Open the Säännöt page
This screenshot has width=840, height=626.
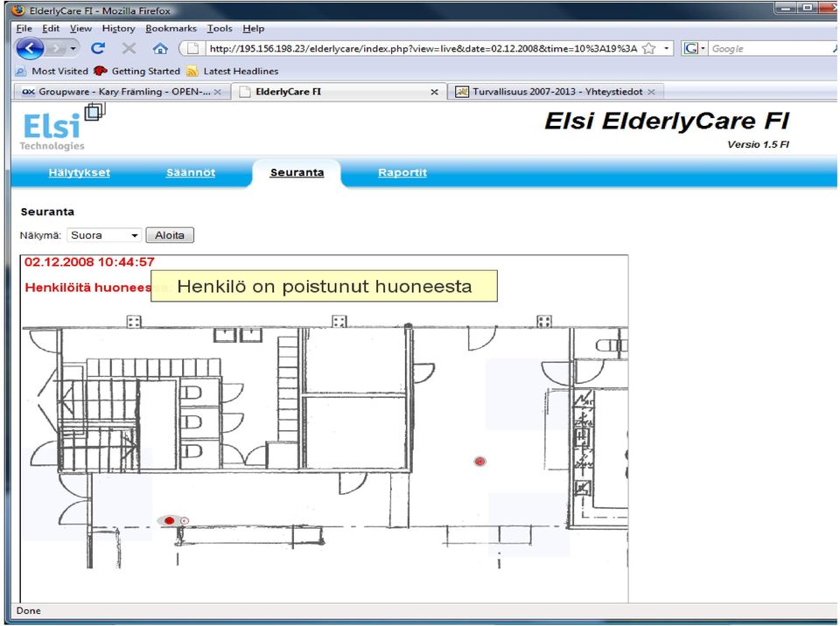click(191, 172)
